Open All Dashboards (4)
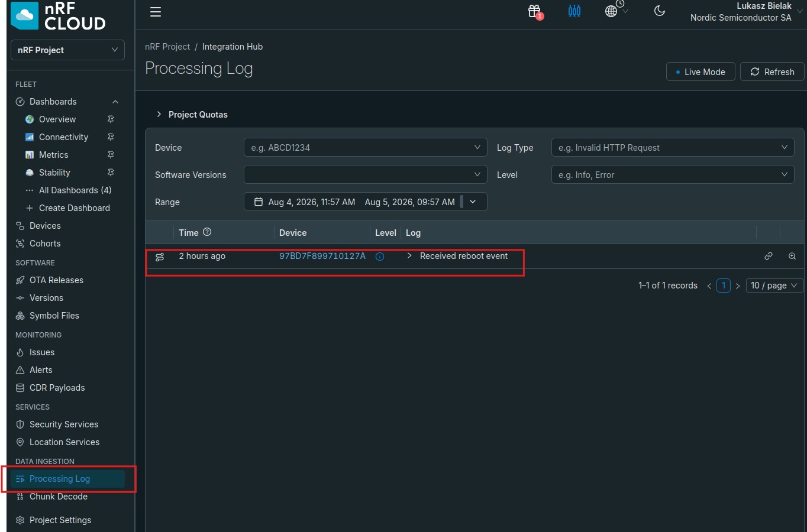This screenshot has height=532, width=807. point(75,190)
